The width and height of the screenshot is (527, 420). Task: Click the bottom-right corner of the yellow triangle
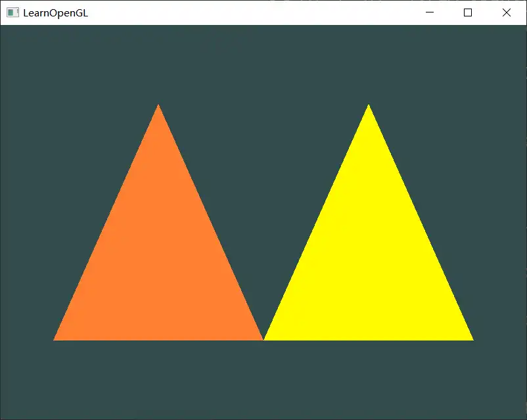[x=472, y=338]
